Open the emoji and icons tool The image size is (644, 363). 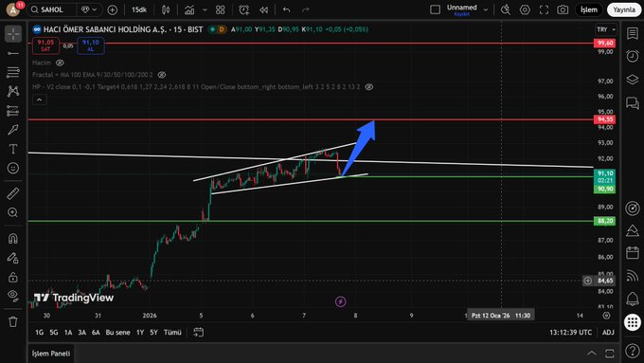pyautogui.click(x=13, y=168)
